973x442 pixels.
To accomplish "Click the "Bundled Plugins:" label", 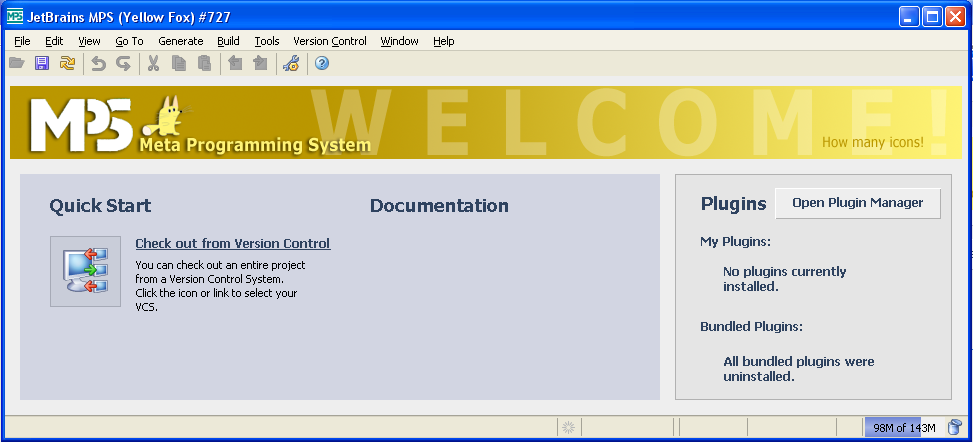I will pyautogui.click(x=751, y=327).
